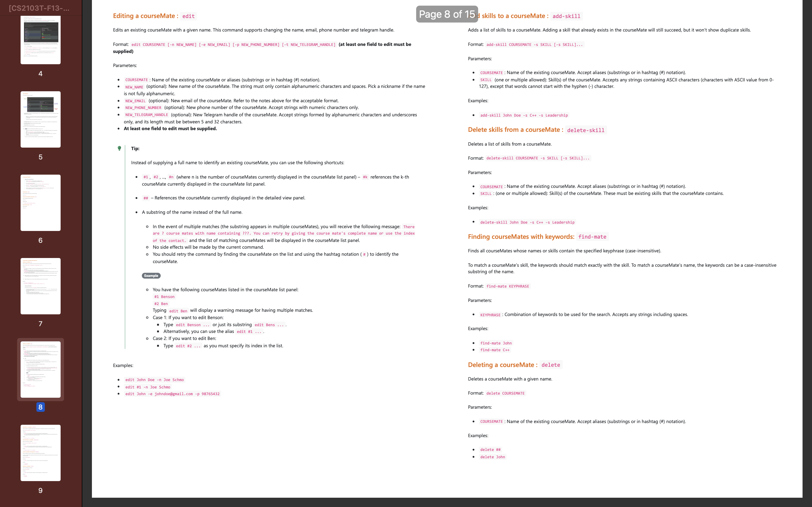Click the highlighted page 8 thumbnail
The image size is (812, 507).
pyautogui.click(x=40, y=369)
